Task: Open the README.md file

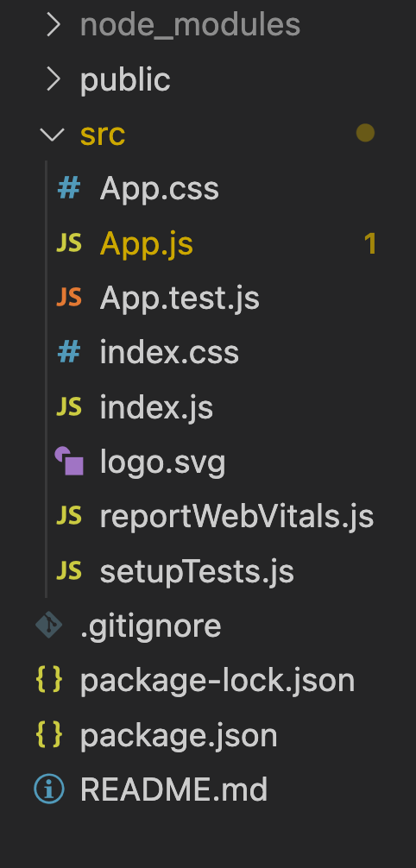Action: coord(174,789)
